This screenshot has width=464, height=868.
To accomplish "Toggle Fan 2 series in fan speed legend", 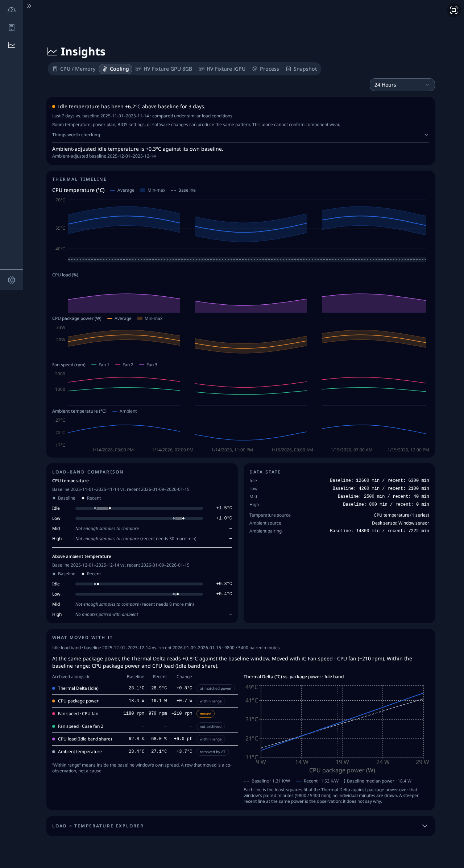I will point(124,365).
